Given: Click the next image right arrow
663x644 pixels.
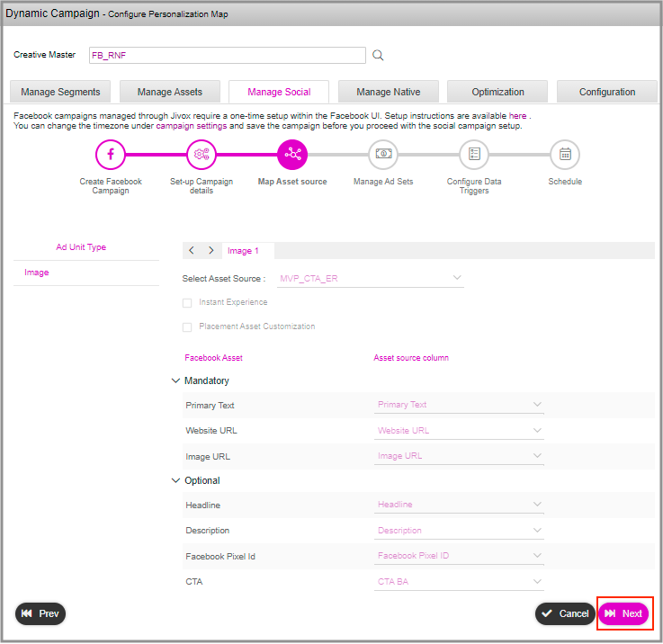Looking at the screenshot, I should tap(211, 251).
